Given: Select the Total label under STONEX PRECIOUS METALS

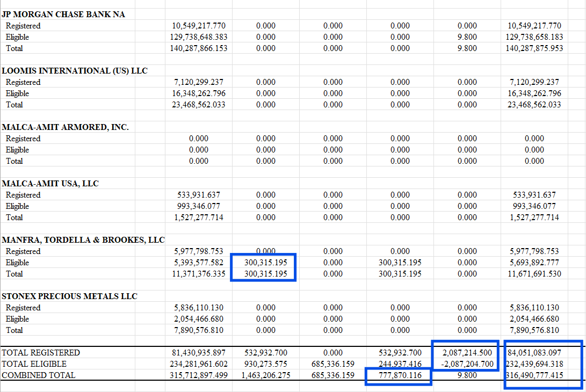Looking at the screenshot, I should click(x=14, y=330).
